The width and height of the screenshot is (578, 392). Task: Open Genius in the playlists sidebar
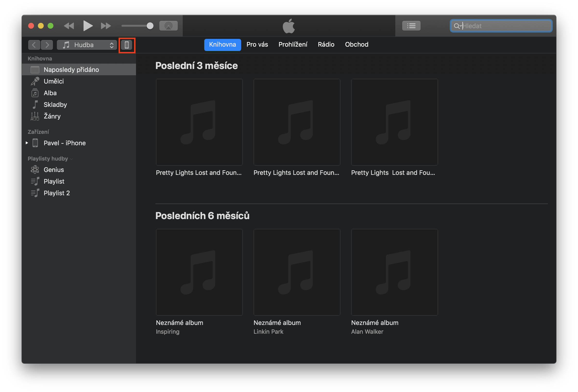tap(54, 170)
